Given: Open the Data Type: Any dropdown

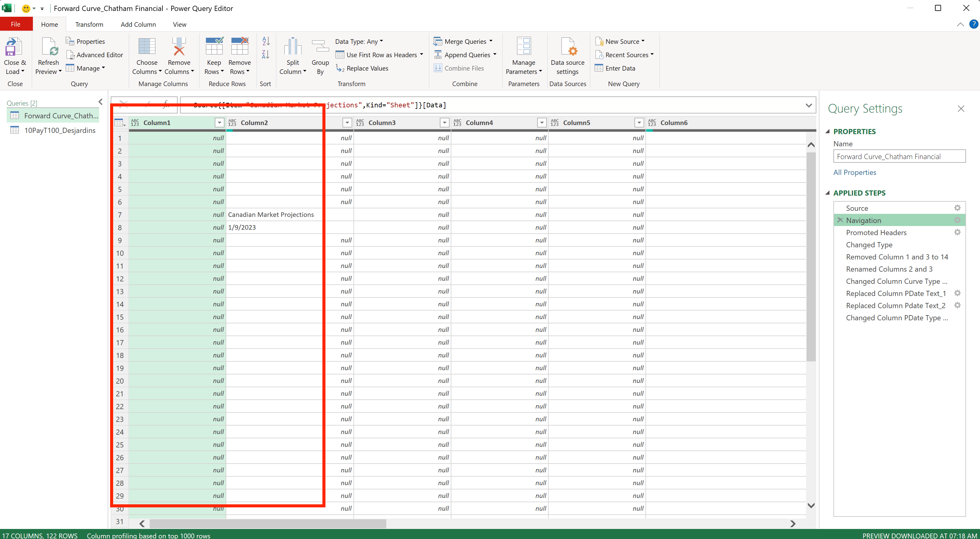Looking at the screenshot, I should tap(359, 41).
